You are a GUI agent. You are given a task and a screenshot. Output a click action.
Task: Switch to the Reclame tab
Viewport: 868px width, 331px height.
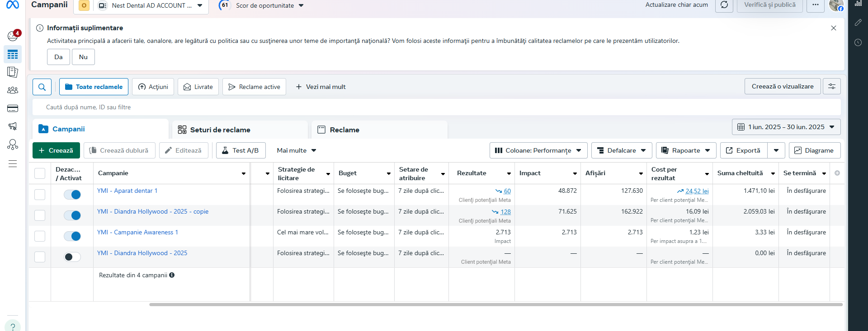pos(344,130)
